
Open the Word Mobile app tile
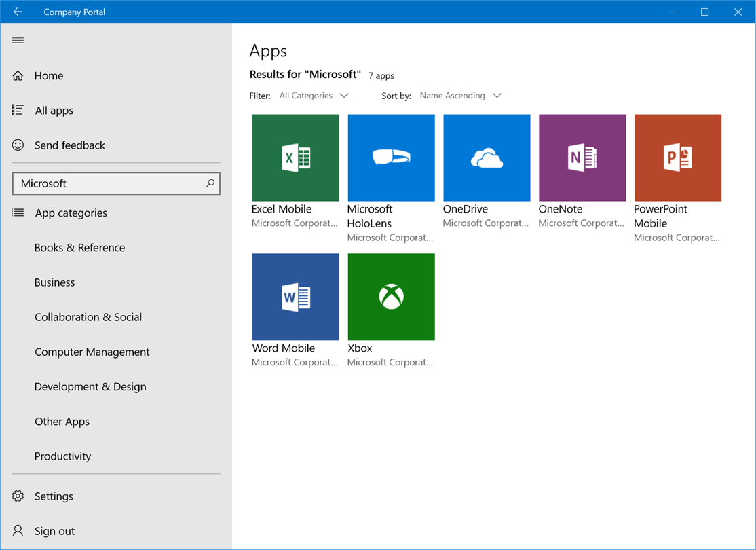295,297
